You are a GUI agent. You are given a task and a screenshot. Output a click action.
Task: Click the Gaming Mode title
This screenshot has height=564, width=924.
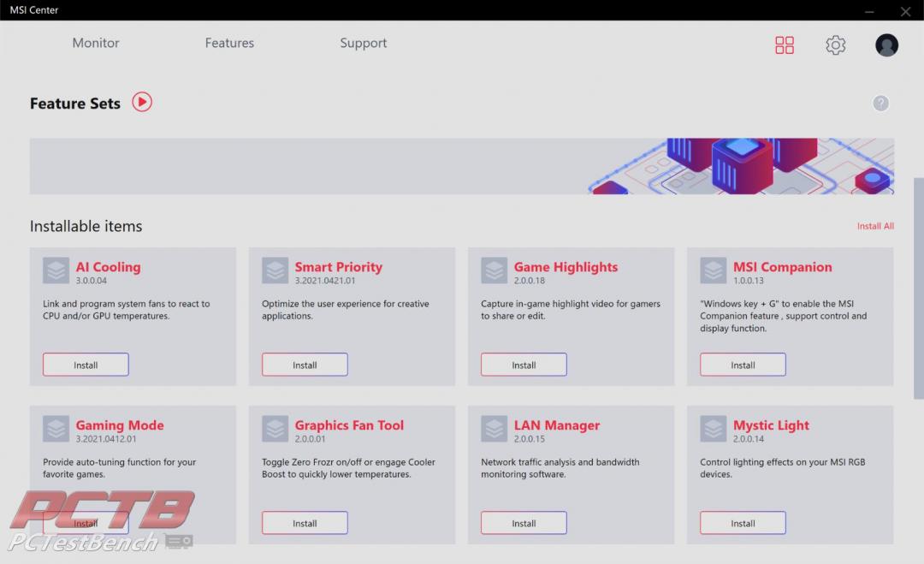click(120, 424)
